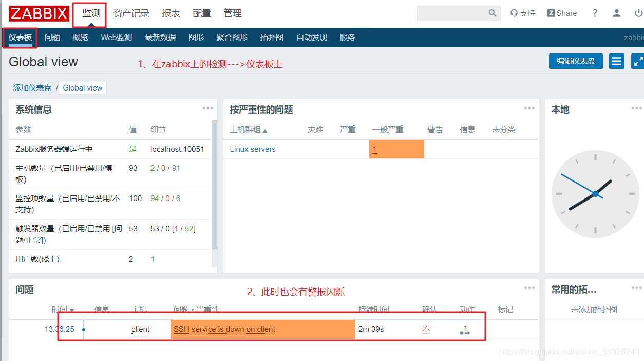The width and height of the screenshot is (644, 361).
Task: Click the 灾难 severity column header
Action: [315, 130]
